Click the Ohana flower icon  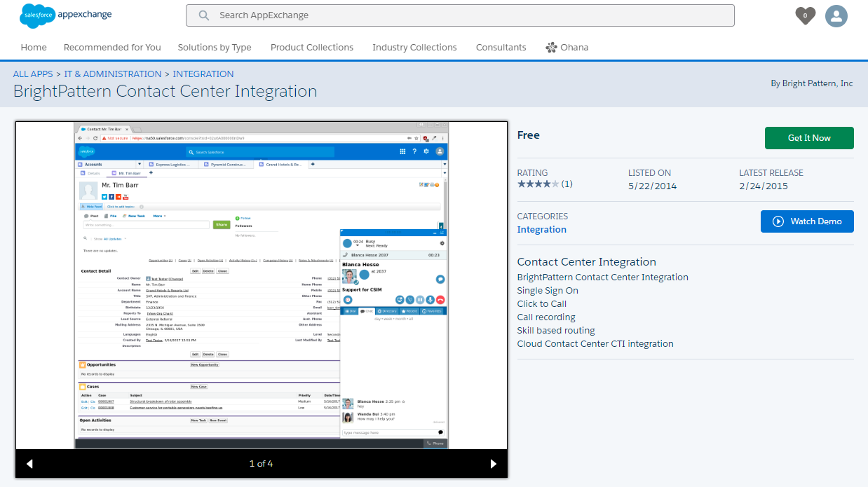click(x=551, y=48)
